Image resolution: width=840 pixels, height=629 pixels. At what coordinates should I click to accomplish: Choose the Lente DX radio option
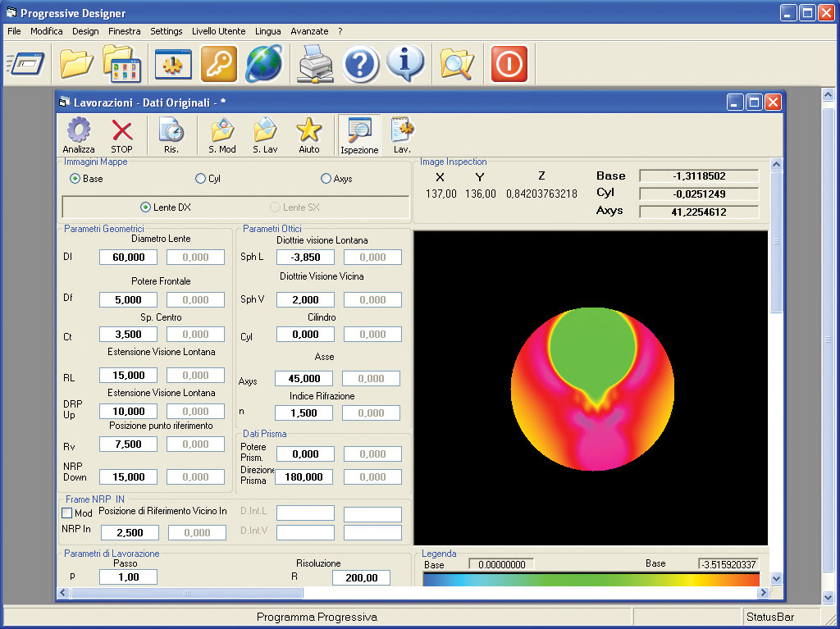[x=146, y=207]
